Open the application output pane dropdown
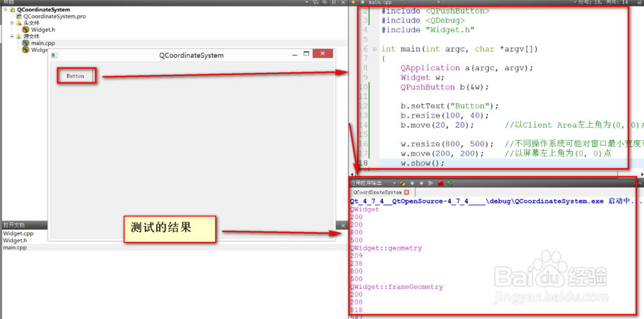 click(x=395, y=183)
